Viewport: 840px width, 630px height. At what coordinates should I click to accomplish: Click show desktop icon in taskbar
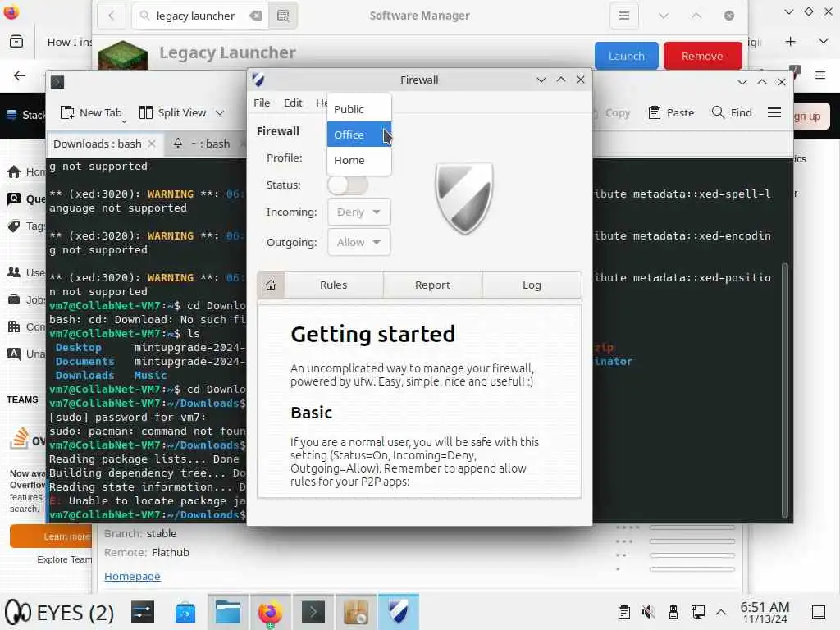[x=818, y=612]
